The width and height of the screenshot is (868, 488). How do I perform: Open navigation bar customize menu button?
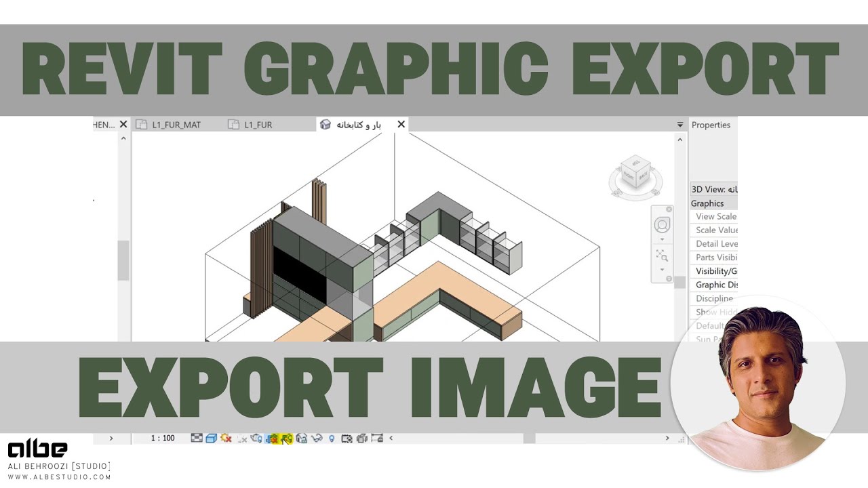[669, 279]
